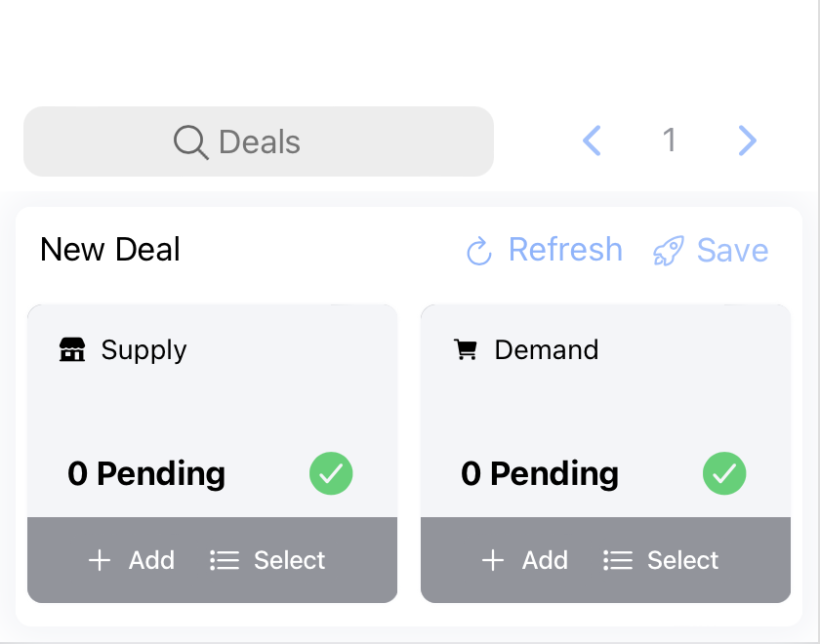This screenshot has width=820, height=644.
Task: Click the search magnifier icon in Deals bar
Action: [x=190, y=141]
